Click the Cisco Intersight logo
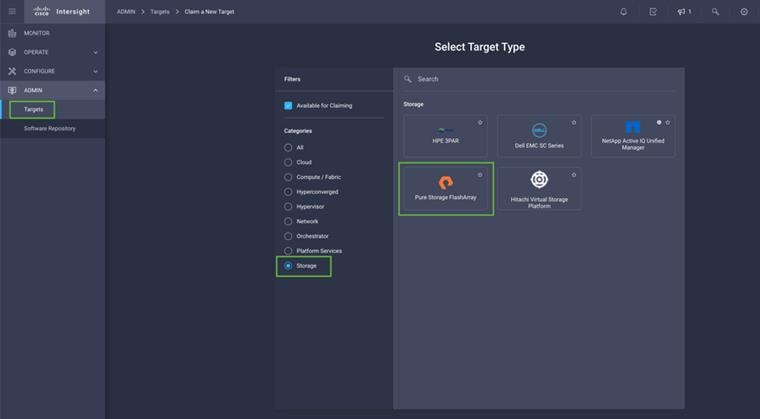The width and height of the screenshot is (760, 419). pos(62,12)
